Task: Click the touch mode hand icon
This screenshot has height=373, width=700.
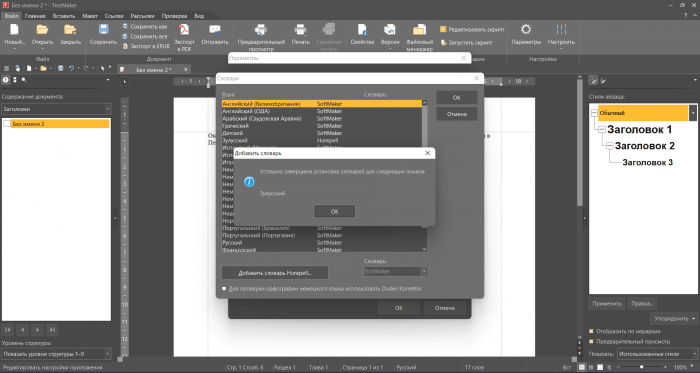Action: point(17,69)
